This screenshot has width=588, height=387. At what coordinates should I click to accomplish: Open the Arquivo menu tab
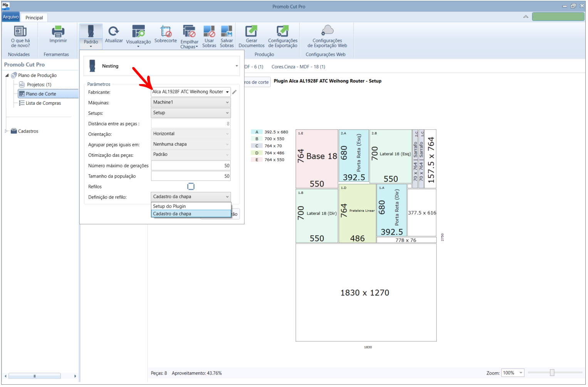[x=11, y=17]
